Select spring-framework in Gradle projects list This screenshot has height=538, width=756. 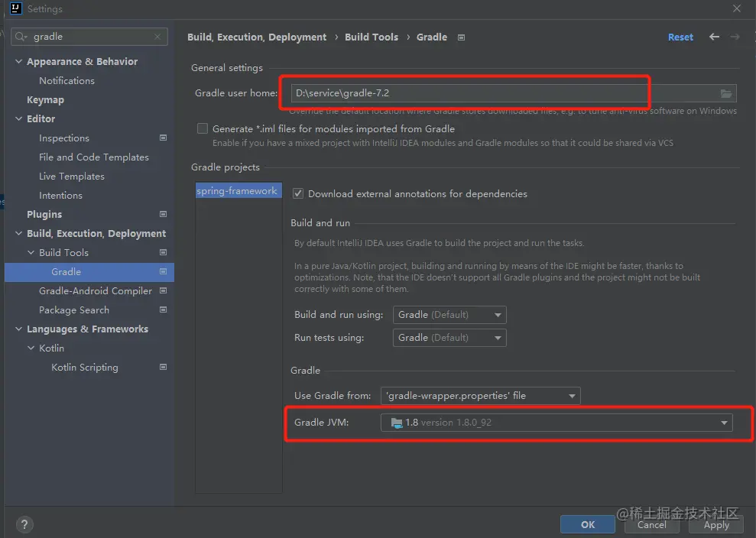click(x=238, y=191)
